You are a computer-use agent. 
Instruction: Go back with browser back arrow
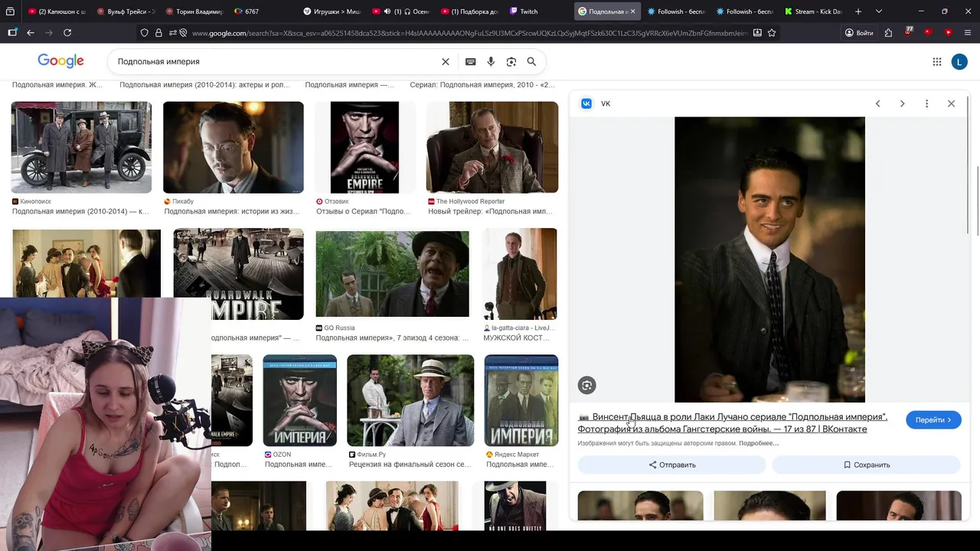31,33
